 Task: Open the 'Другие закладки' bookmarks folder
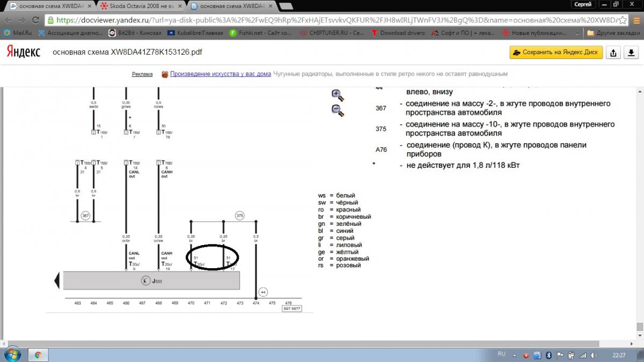(614, 33)
